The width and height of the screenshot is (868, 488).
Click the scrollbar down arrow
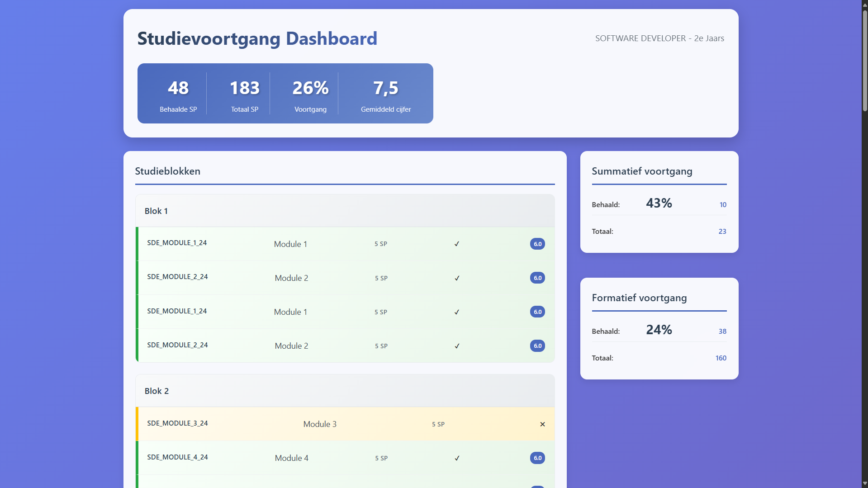click(865, 484)
